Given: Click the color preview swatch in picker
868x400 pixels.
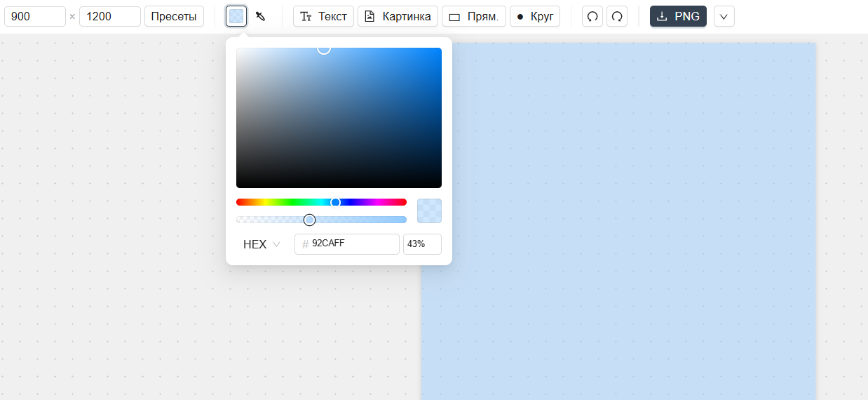Looking at the screenshot, I should point(429,211).
